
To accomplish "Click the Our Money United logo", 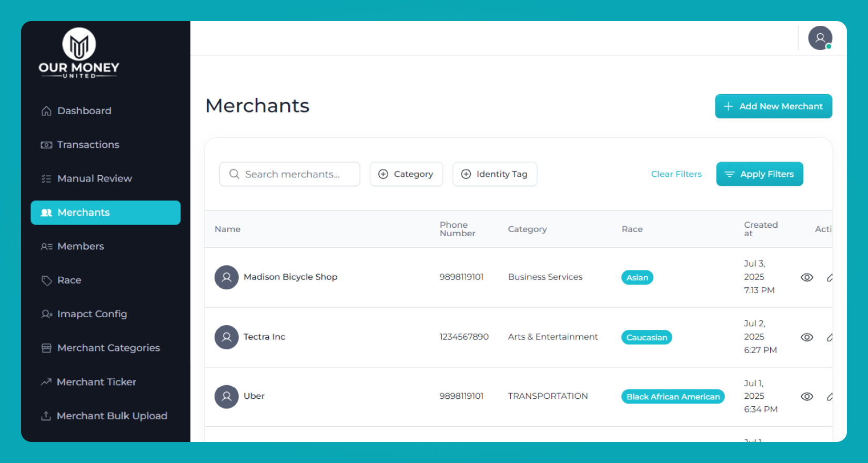I will [x=79, y=53].
